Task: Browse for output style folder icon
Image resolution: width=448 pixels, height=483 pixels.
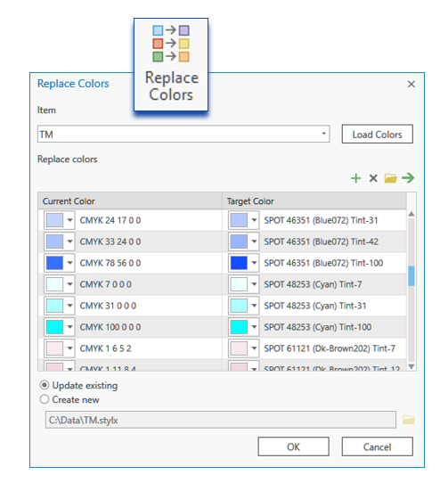Action: click(409, 420)
